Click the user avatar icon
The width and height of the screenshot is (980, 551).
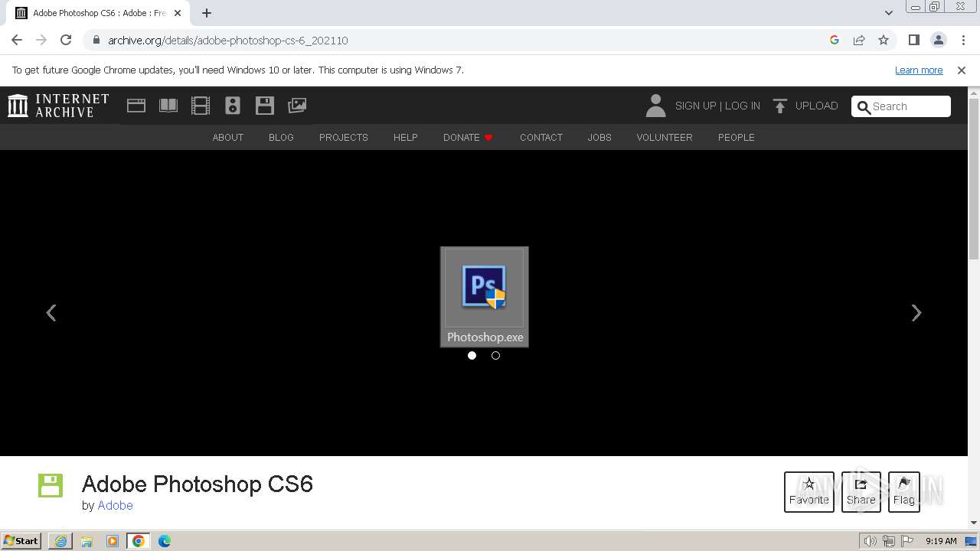[x=655, y=106]
